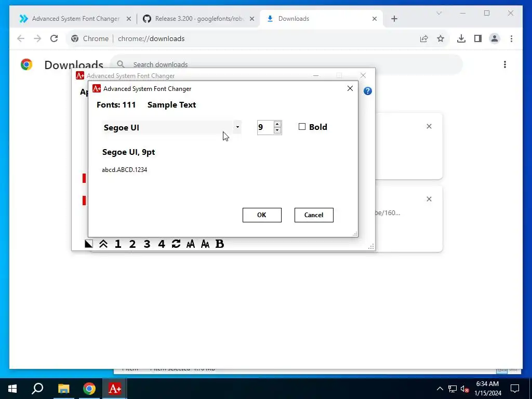The width and height of the screenshot is (532, 399).
Task: Click the abcd.ABCD.1234 sample text
Action: [125, 170]
